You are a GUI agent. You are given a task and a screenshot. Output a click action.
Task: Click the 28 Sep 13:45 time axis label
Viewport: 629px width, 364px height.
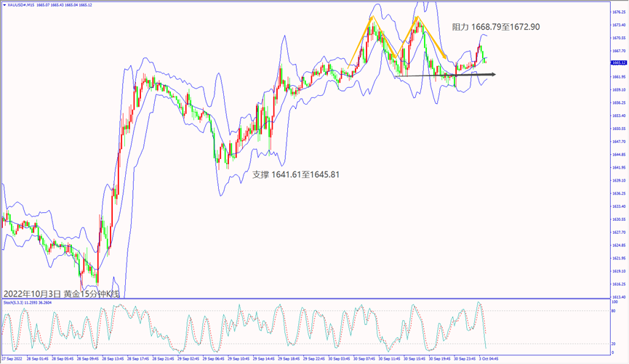point(113,359)
